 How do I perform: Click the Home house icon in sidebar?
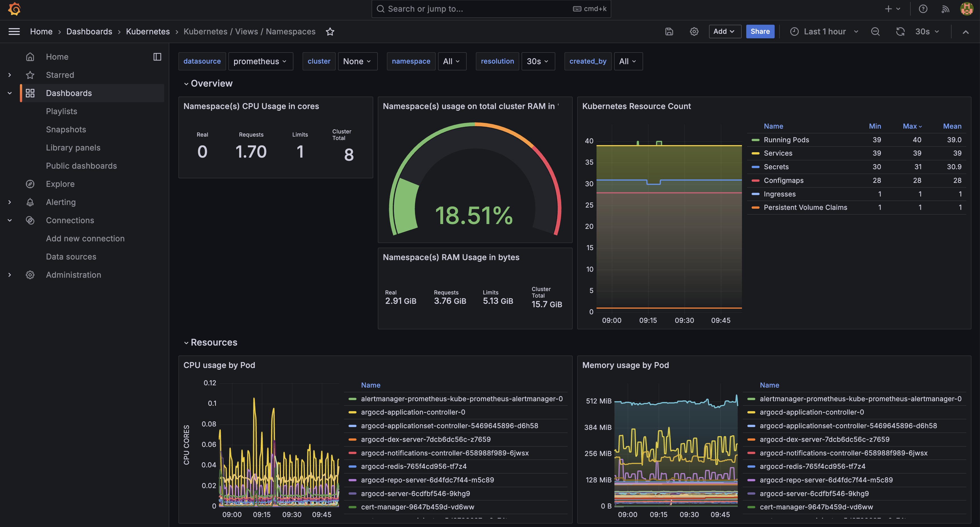coord(30,57)
